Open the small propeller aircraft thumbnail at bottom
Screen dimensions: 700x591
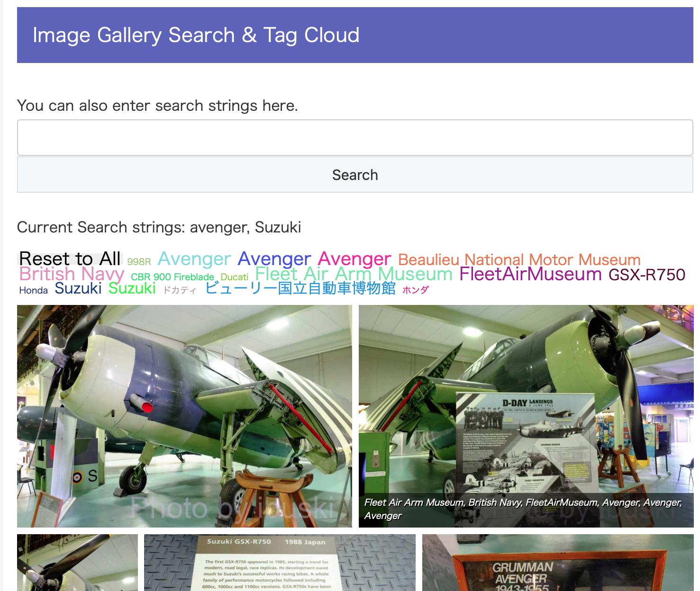coord(77,563)
